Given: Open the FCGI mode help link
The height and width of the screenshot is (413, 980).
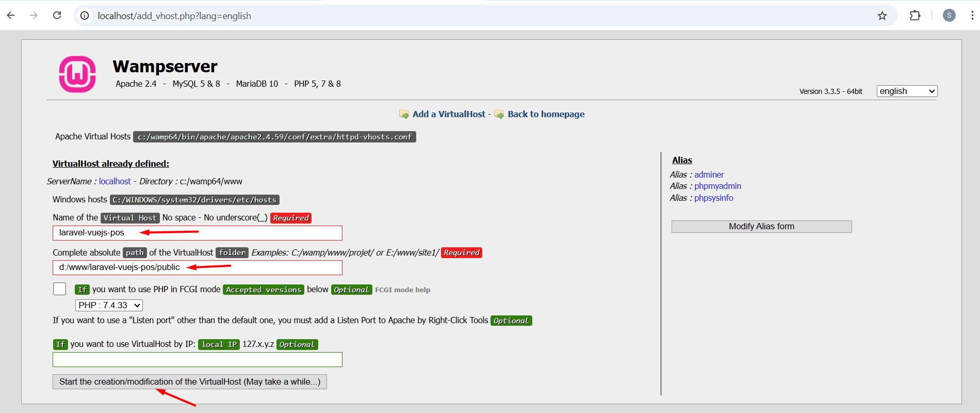Looking at the screenshot, I should [402, 290].
